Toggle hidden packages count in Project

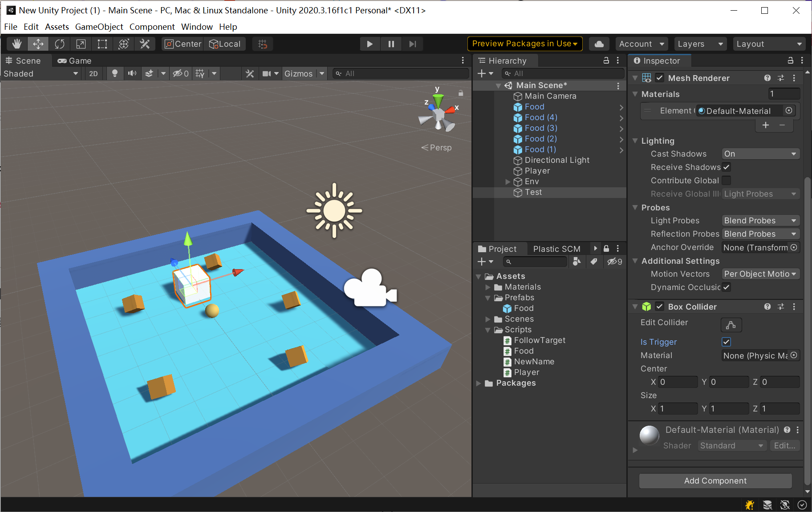(615, 262)
